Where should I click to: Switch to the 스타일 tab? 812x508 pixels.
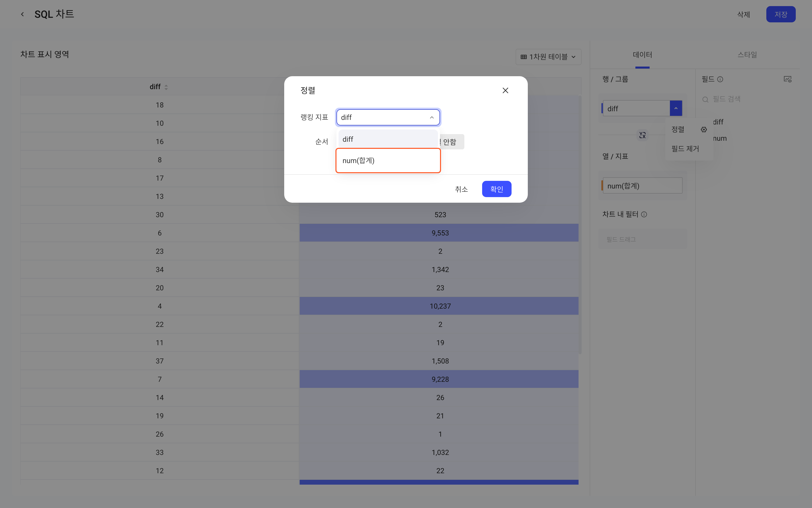point(747,55)
